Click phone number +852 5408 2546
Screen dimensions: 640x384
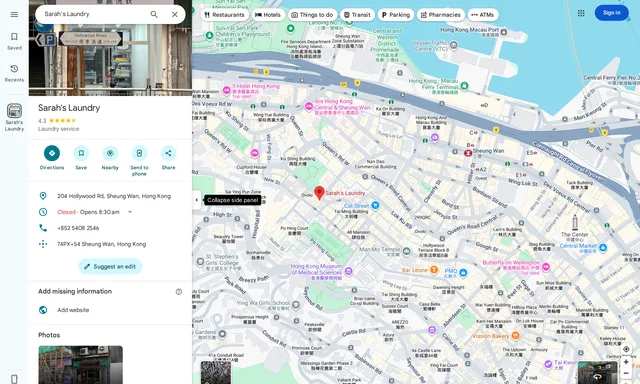(x=78, y=228)
